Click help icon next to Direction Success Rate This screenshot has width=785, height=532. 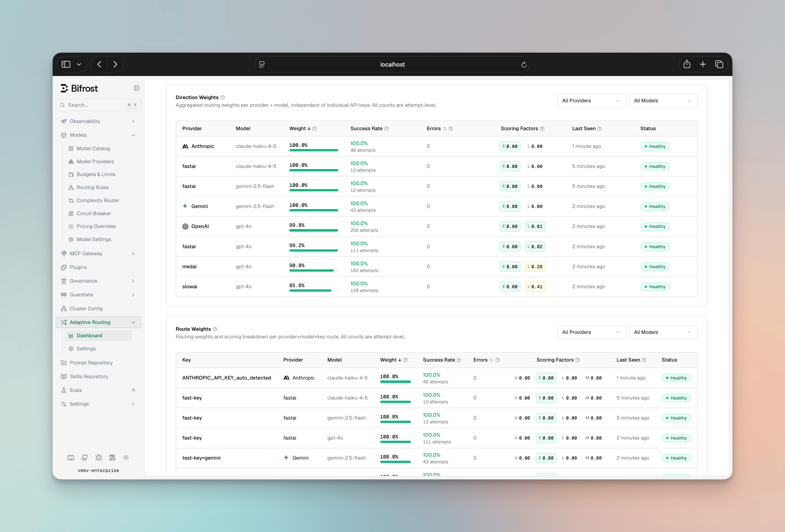pos(387,129)
